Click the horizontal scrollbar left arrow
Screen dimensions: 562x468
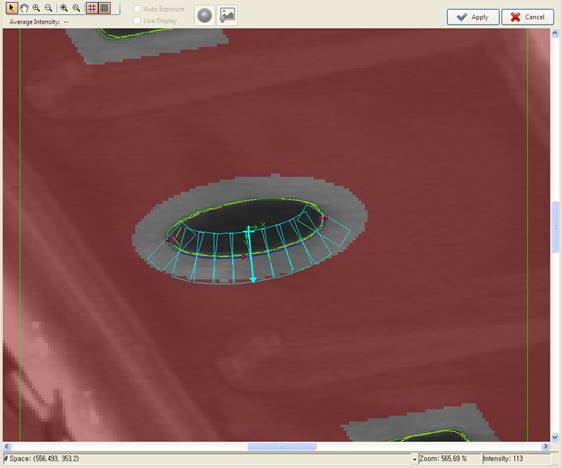[x=7, y=446]
